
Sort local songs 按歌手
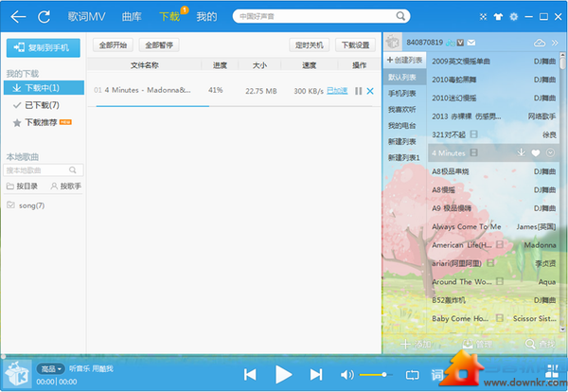pyautogui.click(x=66, y=187)
